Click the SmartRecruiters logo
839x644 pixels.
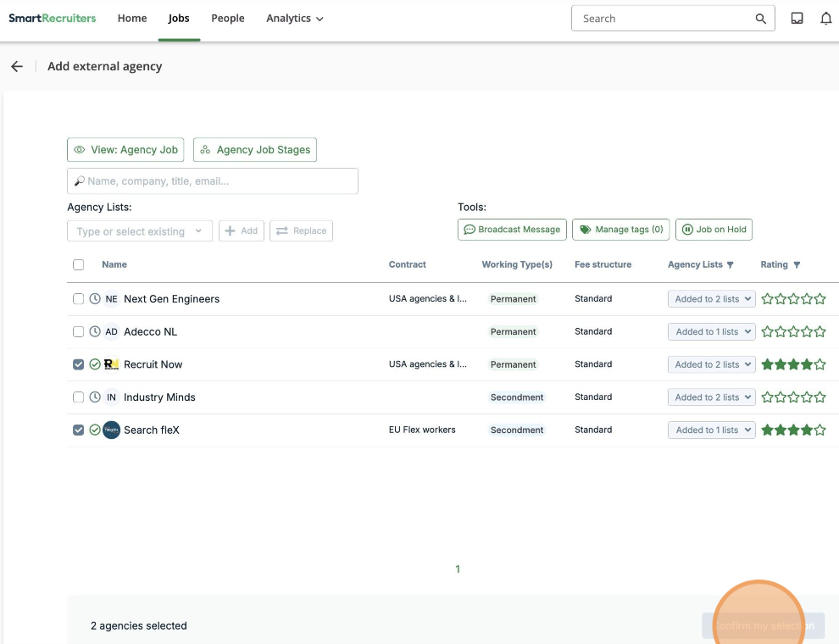point(52,18)
